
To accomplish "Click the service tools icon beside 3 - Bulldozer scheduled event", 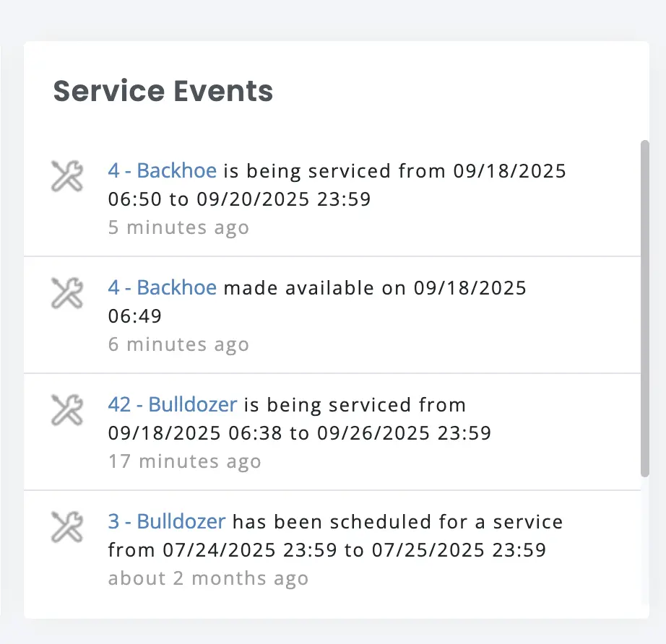I will click(66, 526).
